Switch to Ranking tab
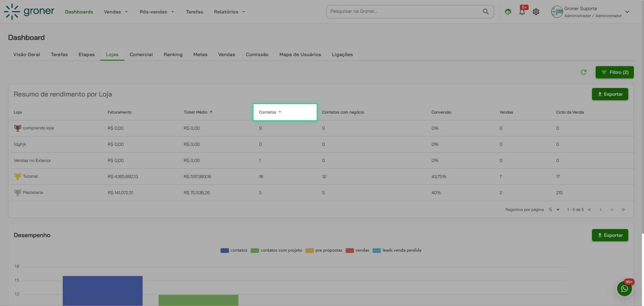The width and height of the screenshot is (644, 306). (173, 54)
